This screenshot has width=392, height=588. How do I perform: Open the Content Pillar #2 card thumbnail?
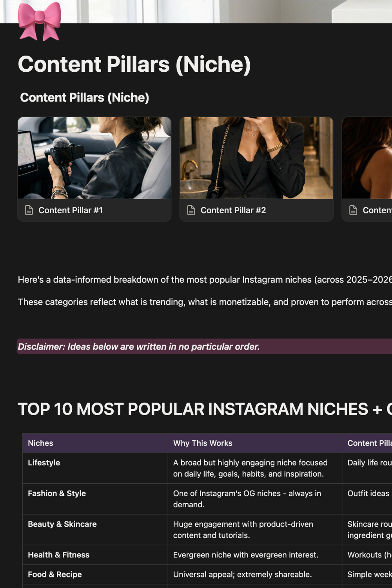[x=256, y=158]
